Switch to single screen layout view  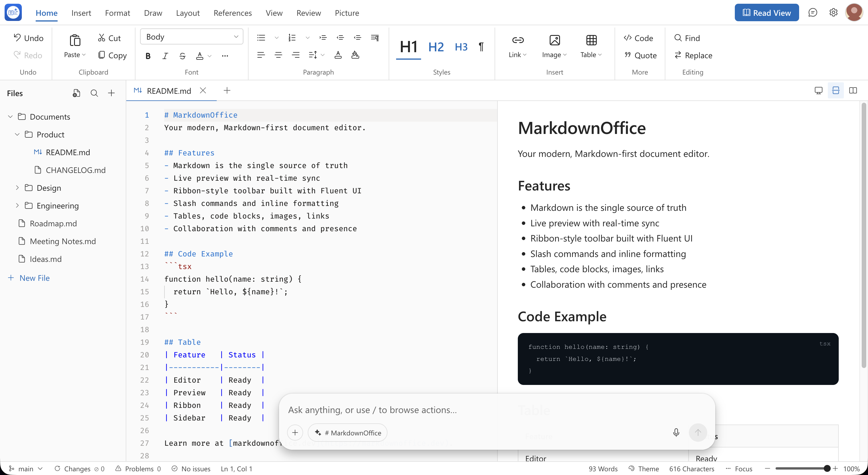click(x=818, y=90)
